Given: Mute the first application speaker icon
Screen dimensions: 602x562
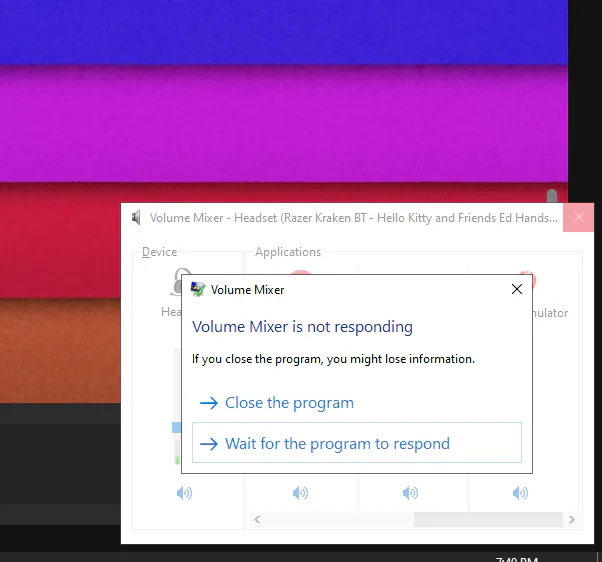Looking at the screenshot, I should tap(300, 493).
